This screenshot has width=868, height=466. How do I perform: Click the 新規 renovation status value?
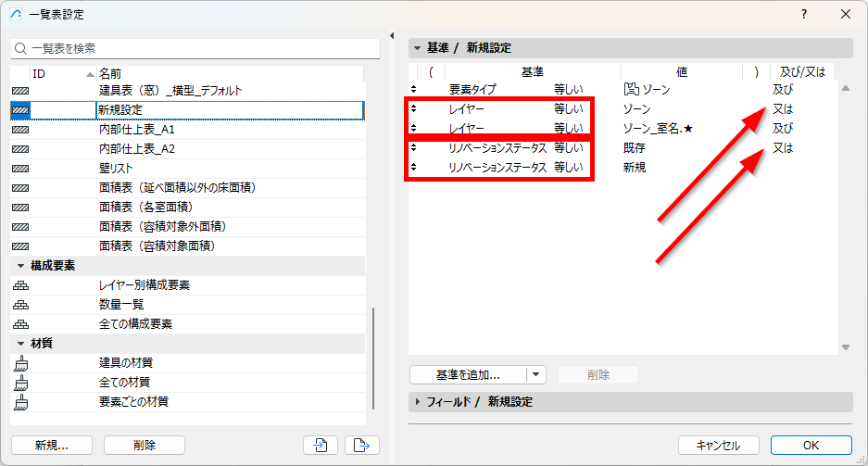pyautogui.click(x=635, y=167)
